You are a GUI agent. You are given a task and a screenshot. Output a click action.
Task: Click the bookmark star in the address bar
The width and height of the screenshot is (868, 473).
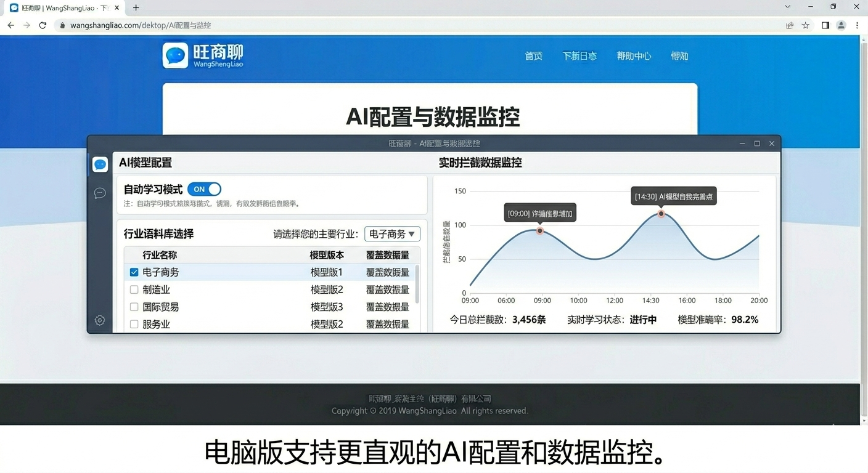coord(806,25)
